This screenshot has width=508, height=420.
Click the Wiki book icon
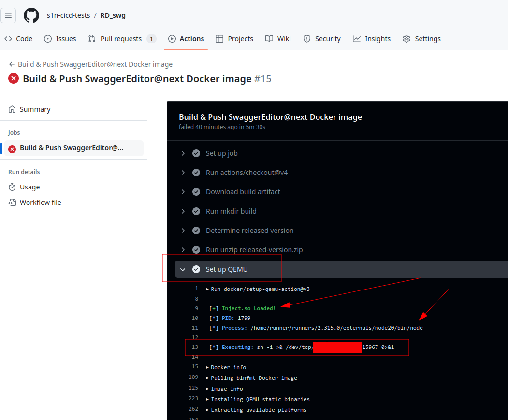(269, 39)
